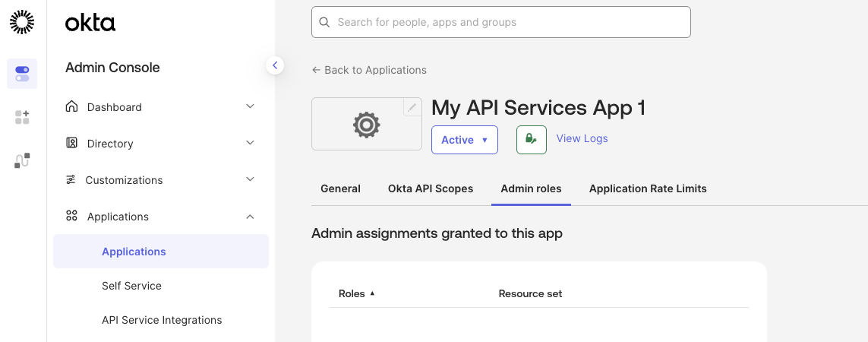Expand the Directory menu chevron
Screen dimensions: 868x342
click(250, 143)
